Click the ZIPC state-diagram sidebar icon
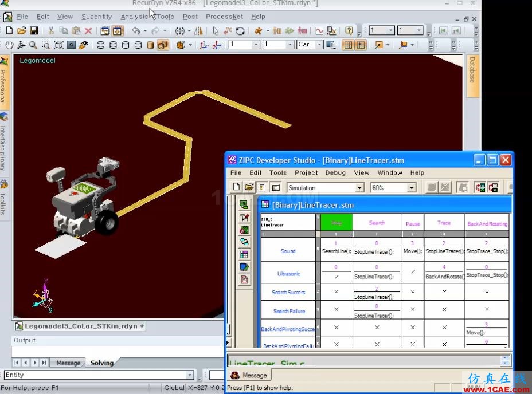This screenshot has height=394, width=532. click(244, 242)
